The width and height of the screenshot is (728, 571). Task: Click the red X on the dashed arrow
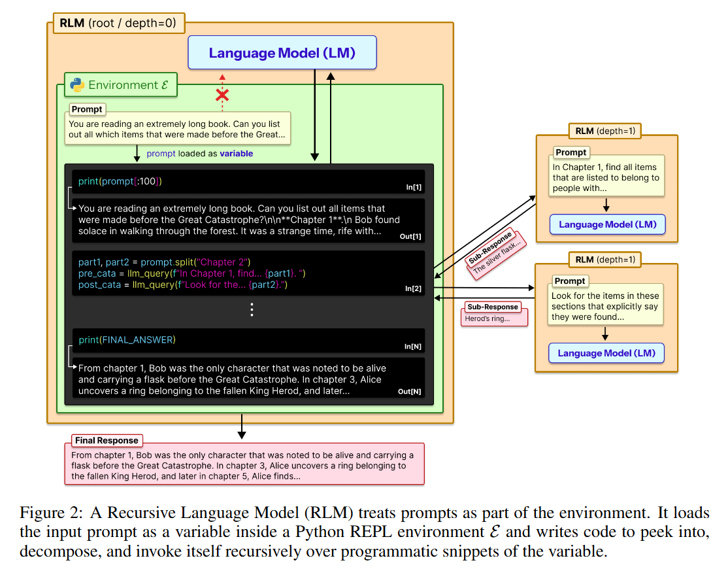pos(222,96)
